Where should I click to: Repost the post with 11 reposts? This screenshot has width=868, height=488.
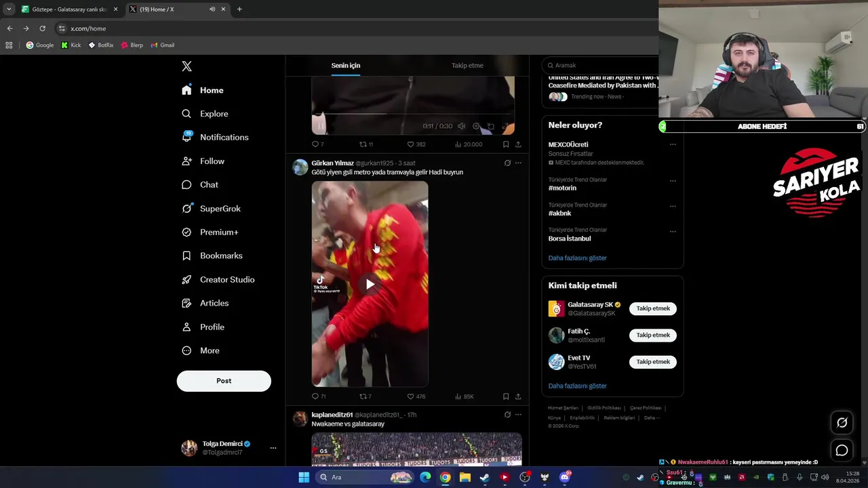[363, 144]
